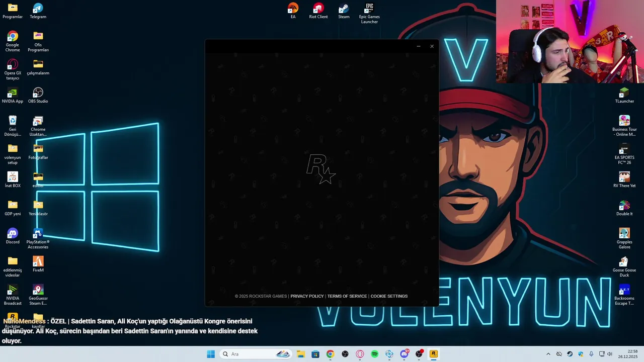The height and width of the screenshot is (362, 644).
Task: Open Microsoft Store from the taskbar
Action: click(315, 354)
